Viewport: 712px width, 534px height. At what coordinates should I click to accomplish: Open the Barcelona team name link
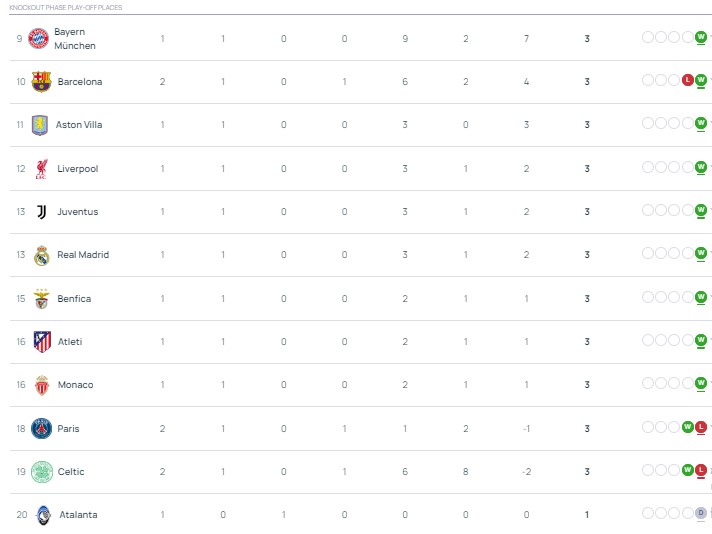[80, 82]
